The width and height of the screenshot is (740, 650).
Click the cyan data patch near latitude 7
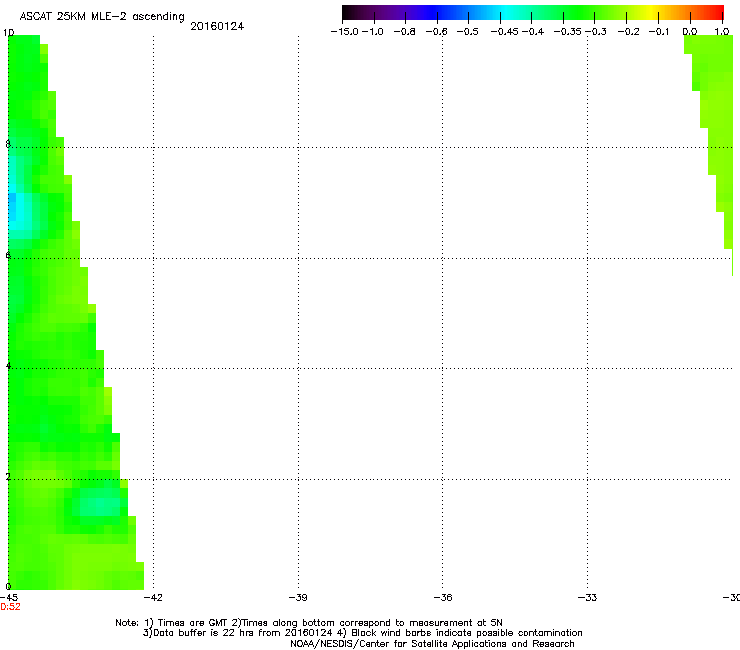(x=19, y=211)
